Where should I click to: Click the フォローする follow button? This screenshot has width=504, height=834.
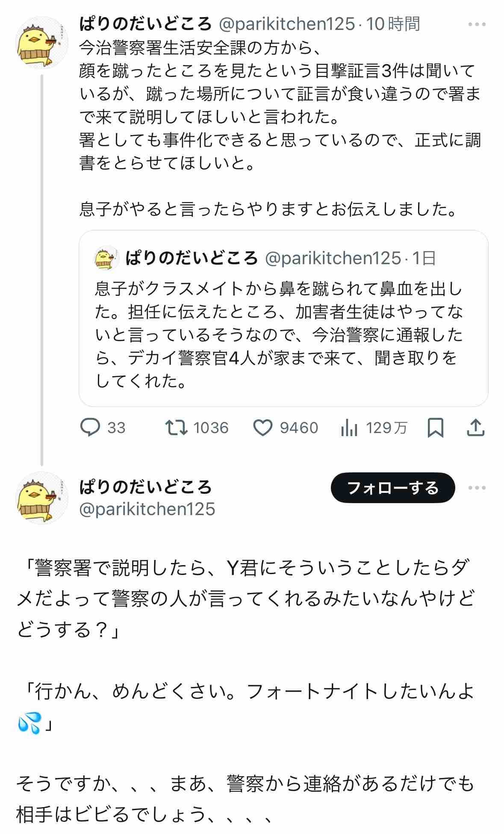click(x=393, y=489)
